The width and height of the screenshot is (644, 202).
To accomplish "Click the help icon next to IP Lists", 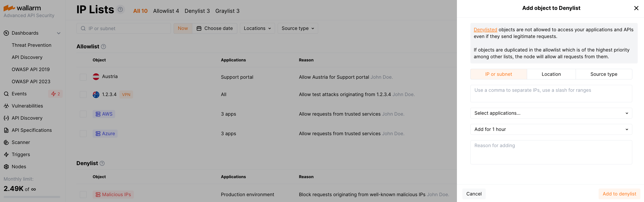I will pyautogui.click(x=120, y=9).
